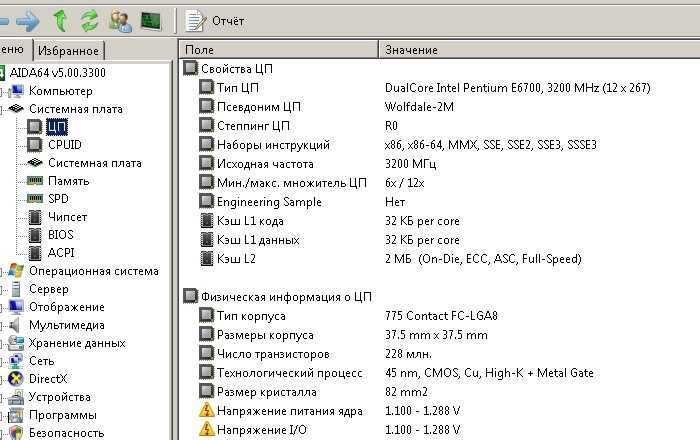Open the Память tree item
The width and height of the screenshot is (700, 440).
click(68, 181)
